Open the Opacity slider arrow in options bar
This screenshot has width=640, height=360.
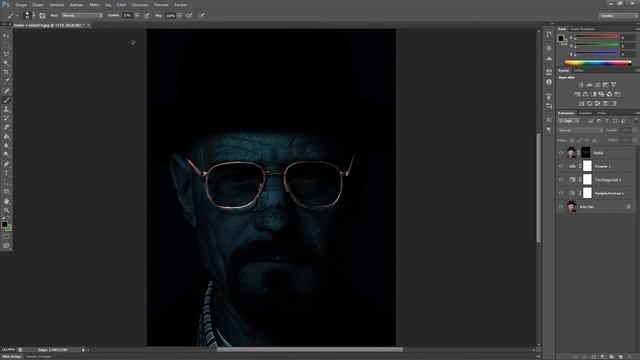(137, 16)
